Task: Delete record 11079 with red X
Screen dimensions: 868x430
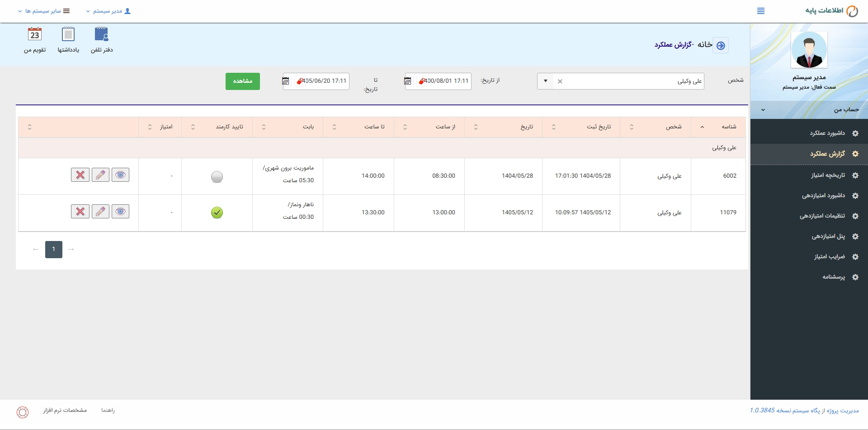Action: [x=80, y=211]
